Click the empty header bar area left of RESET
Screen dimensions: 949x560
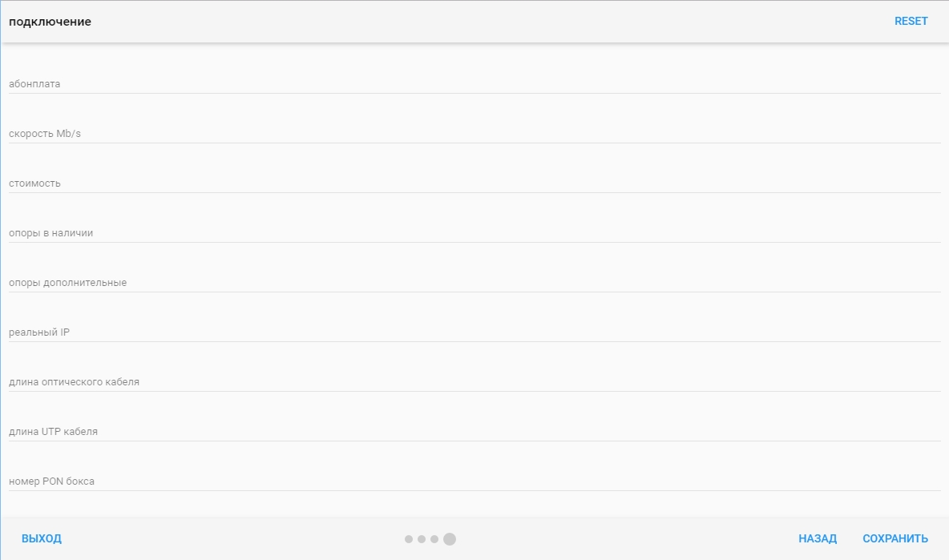481,22
